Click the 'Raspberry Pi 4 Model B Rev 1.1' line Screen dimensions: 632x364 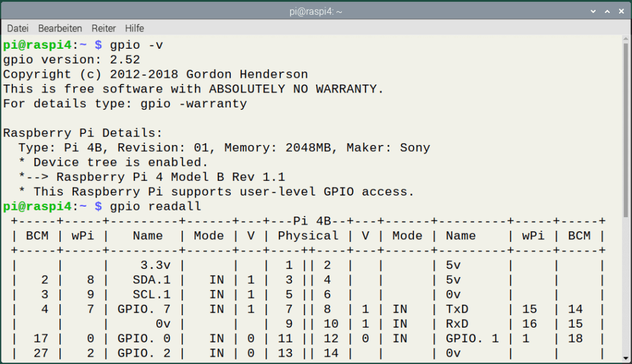(x=172, y=177)
